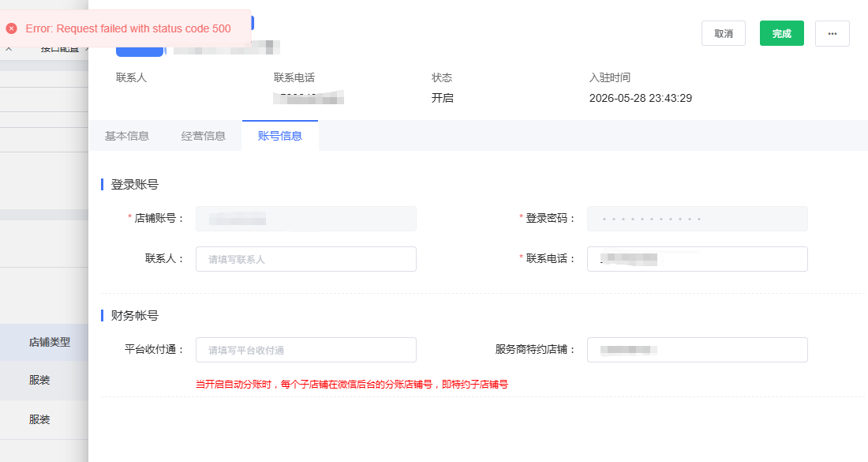Select the 账号信息 tab
The height and width of the screenshot is (462, 868).
coord(279,136)
